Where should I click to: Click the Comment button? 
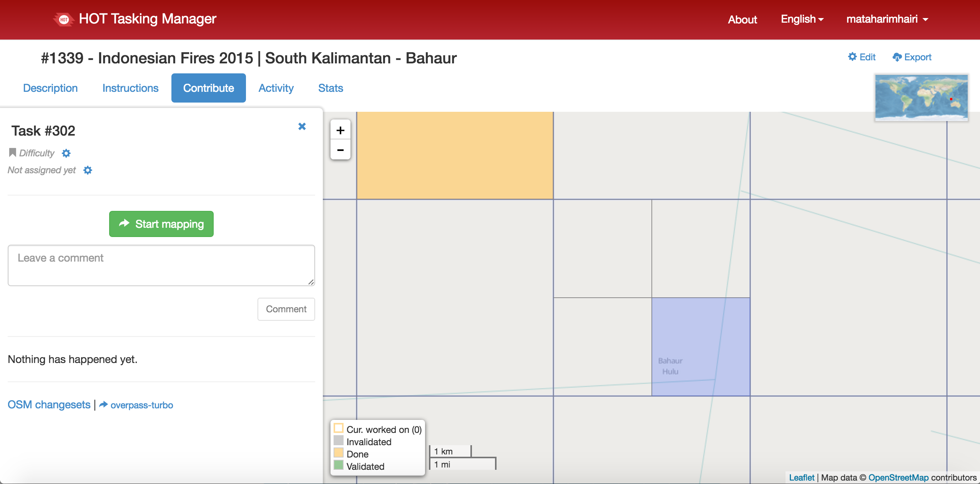286,309
